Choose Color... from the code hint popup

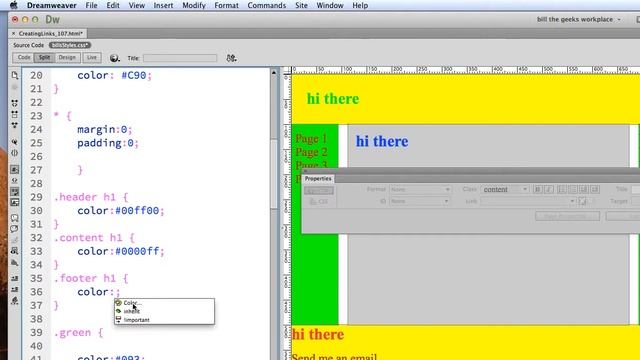point(164,303)
